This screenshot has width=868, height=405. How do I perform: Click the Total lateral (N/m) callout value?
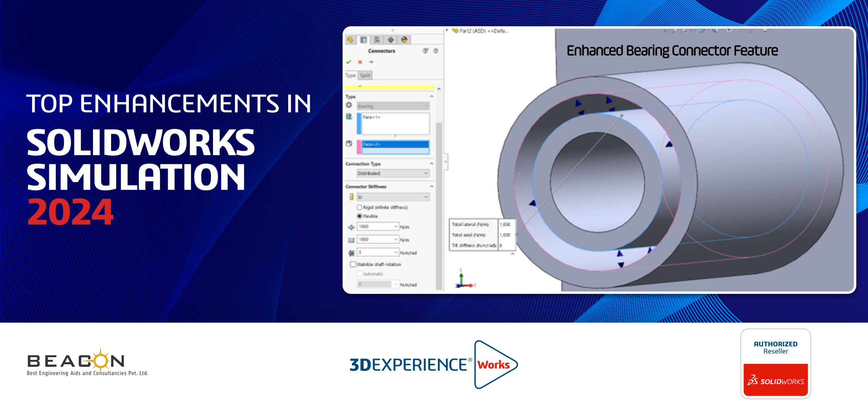(505, 224)
